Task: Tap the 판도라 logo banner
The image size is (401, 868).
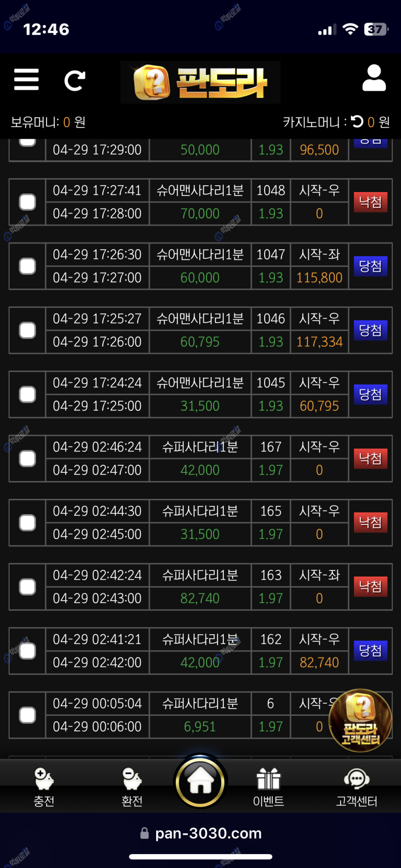Action: [x=200, y=82]
